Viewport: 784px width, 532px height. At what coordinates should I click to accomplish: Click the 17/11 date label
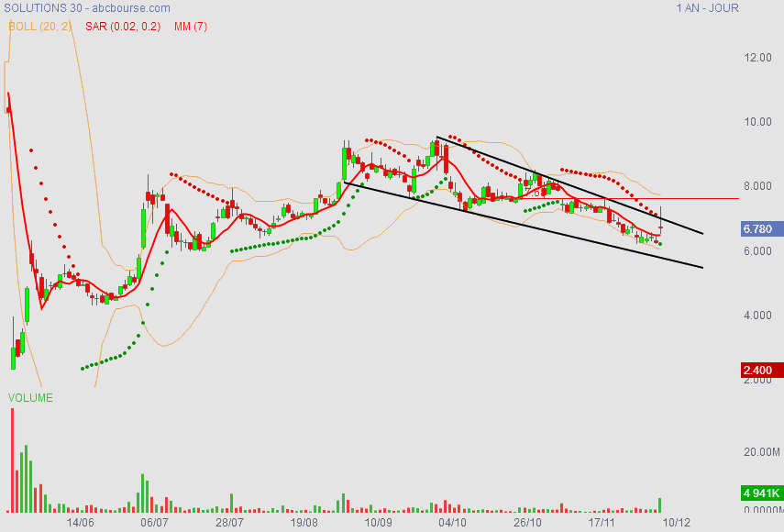tap(602, 523)
